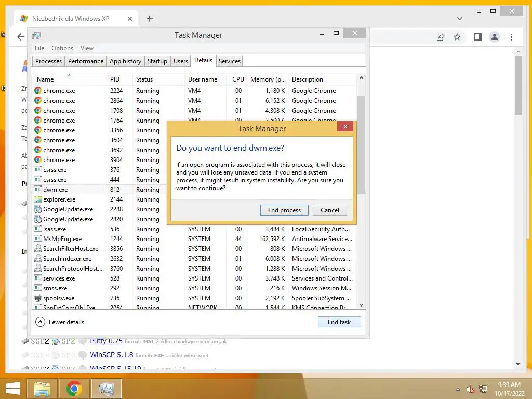Switch to the App history tab

click(x=125, y=61)
